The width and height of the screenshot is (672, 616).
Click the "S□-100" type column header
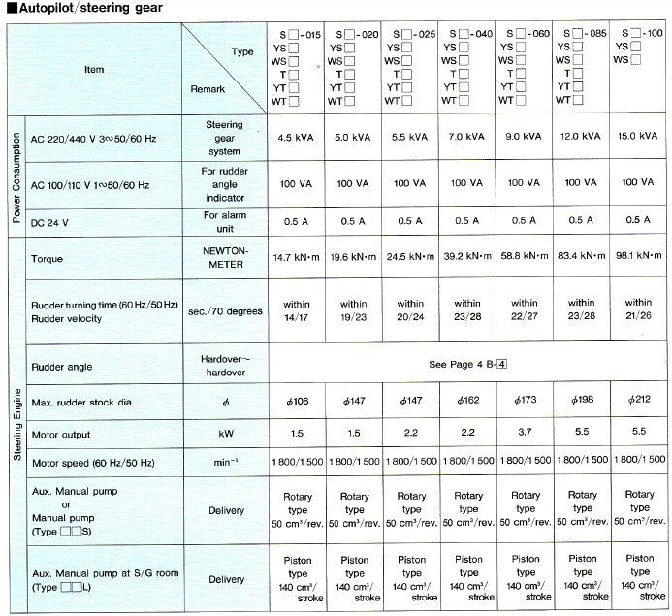tap(642, 33)
